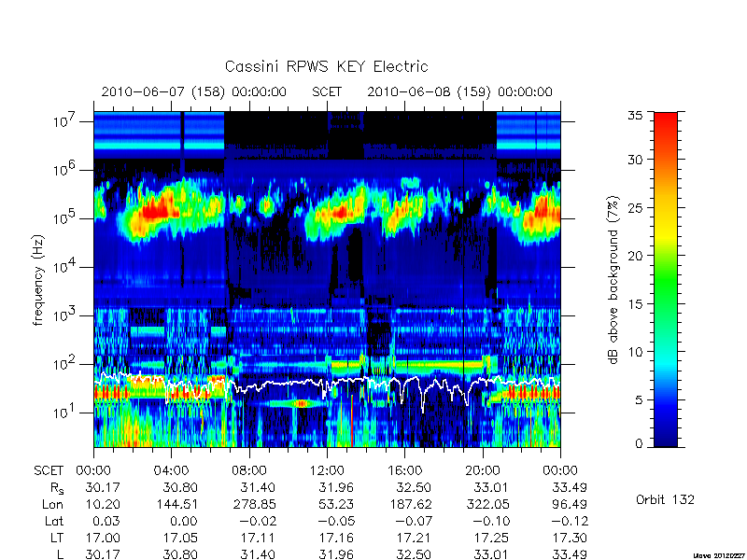Click the L row value "33.01"
The image size is (747, 560).
(x=491, y=554)
